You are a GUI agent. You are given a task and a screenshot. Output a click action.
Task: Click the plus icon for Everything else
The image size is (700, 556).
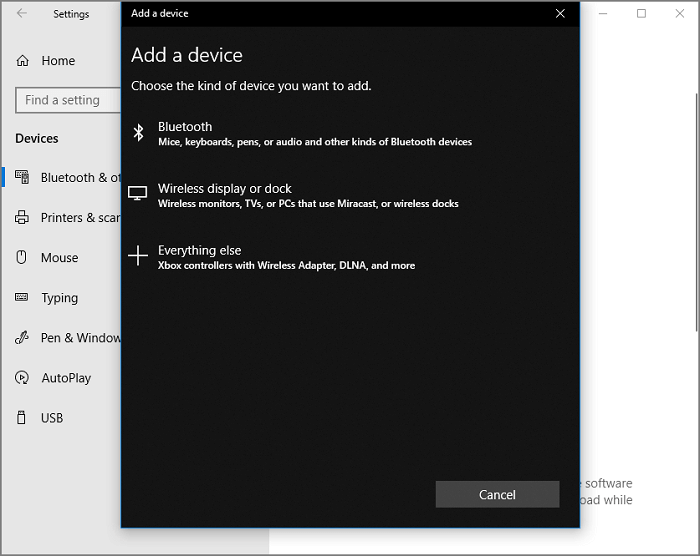tap(138, 257)
